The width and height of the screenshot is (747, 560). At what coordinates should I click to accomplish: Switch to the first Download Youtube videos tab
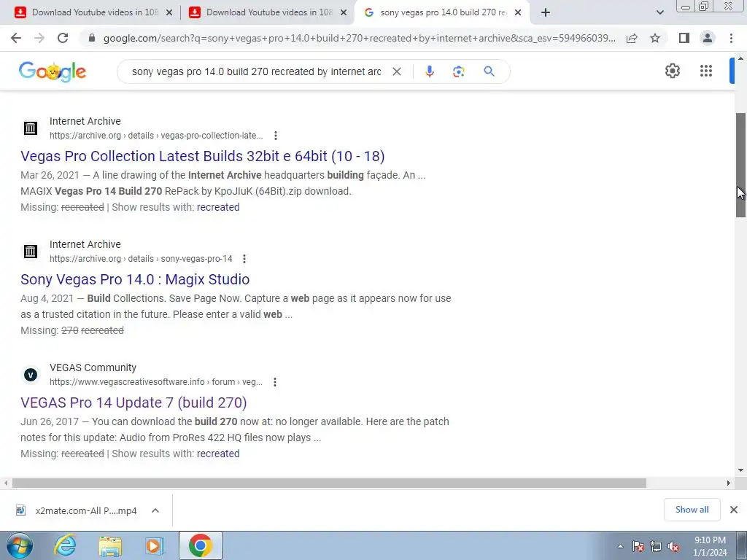pos(95,12)
